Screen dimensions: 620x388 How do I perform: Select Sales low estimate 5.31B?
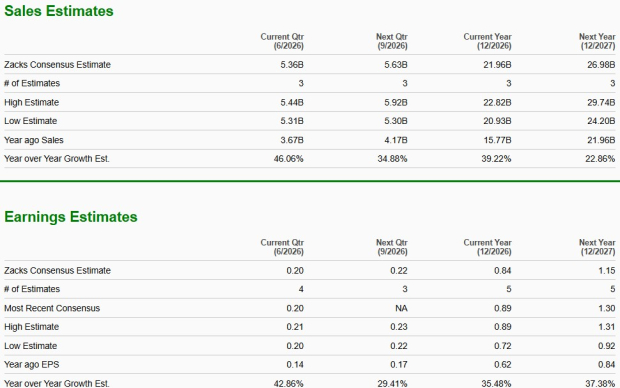pos(292,121)
